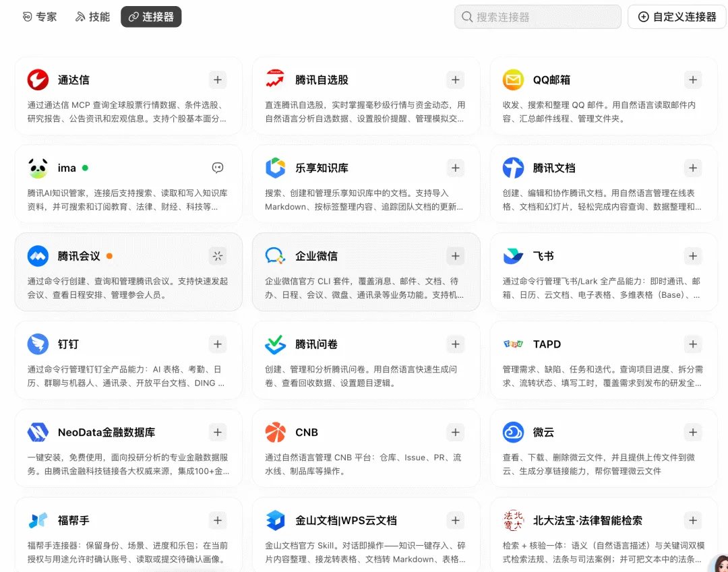Image resolution: width=728 pixels, height=572 pixels.
Task: Add the QQ邮箱 connector with plus button
Action: click(x=693, y=80)
